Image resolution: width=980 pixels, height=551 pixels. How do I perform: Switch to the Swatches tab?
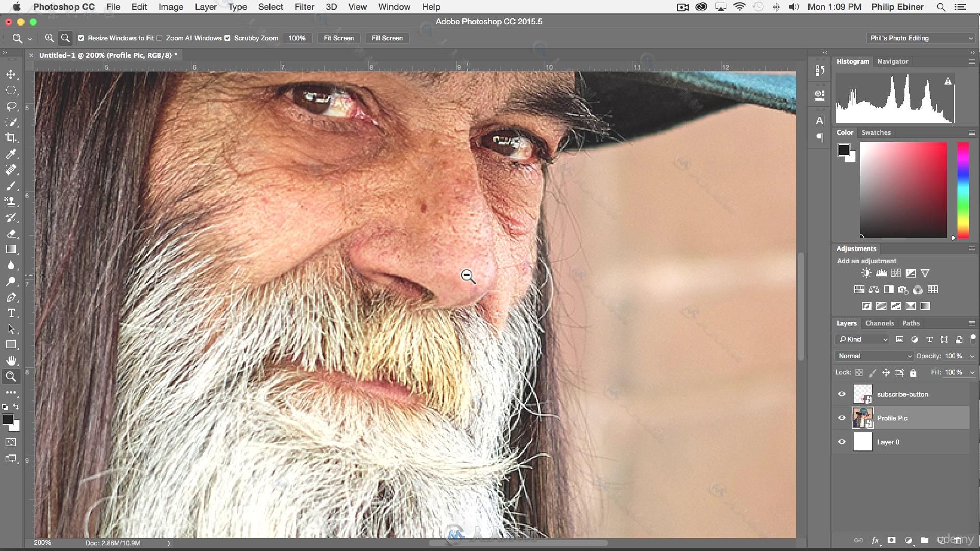tap(876, 132)
